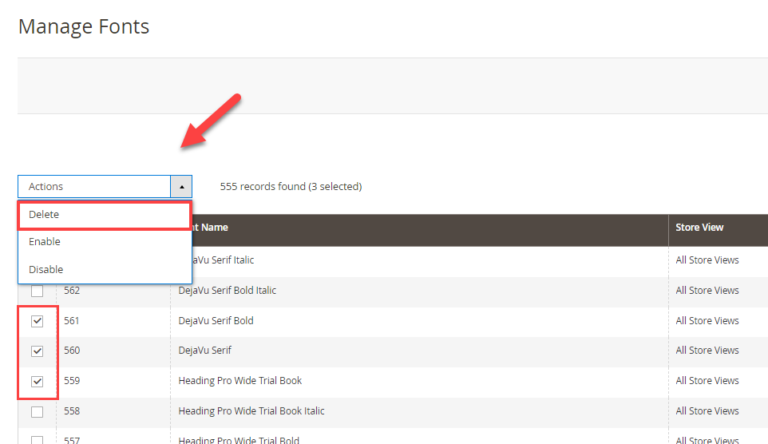Click the 555 records found text
This screenshot has width=768, height=444.
click(x=290, y=187)
